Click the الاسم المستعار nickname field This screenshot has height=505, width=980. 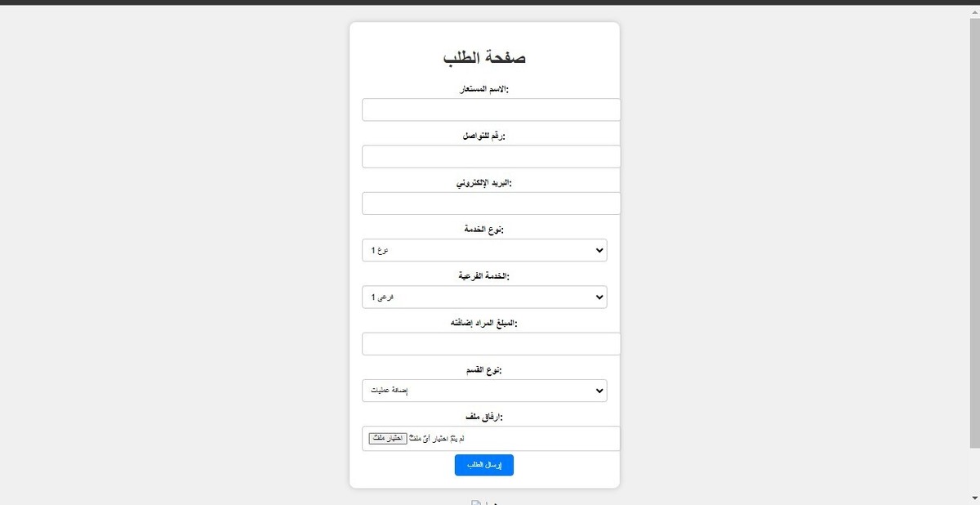point(490,109)
